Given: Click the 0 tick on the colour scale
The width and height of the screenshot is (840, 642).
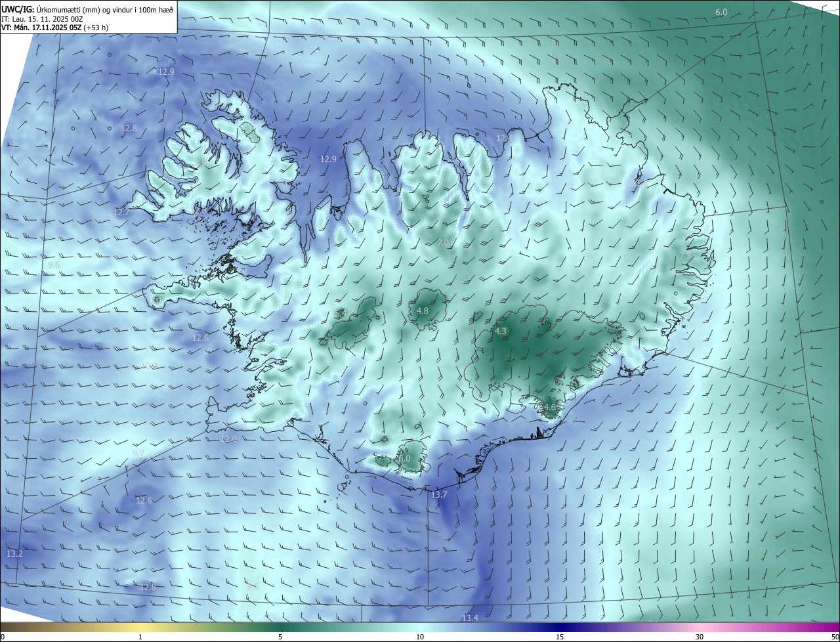Looking at the screenshot, I should [x=3, y=637].
